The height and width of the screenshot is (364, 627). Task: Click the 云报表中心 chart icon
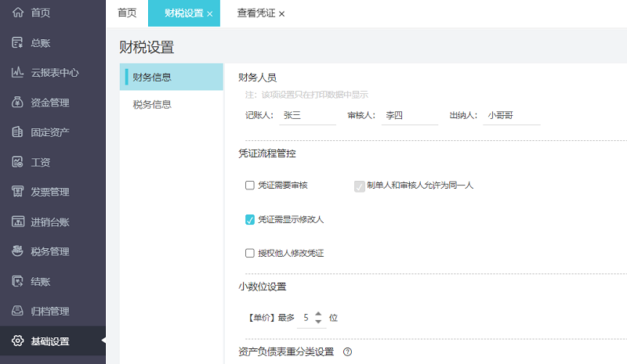coord(17,73)
